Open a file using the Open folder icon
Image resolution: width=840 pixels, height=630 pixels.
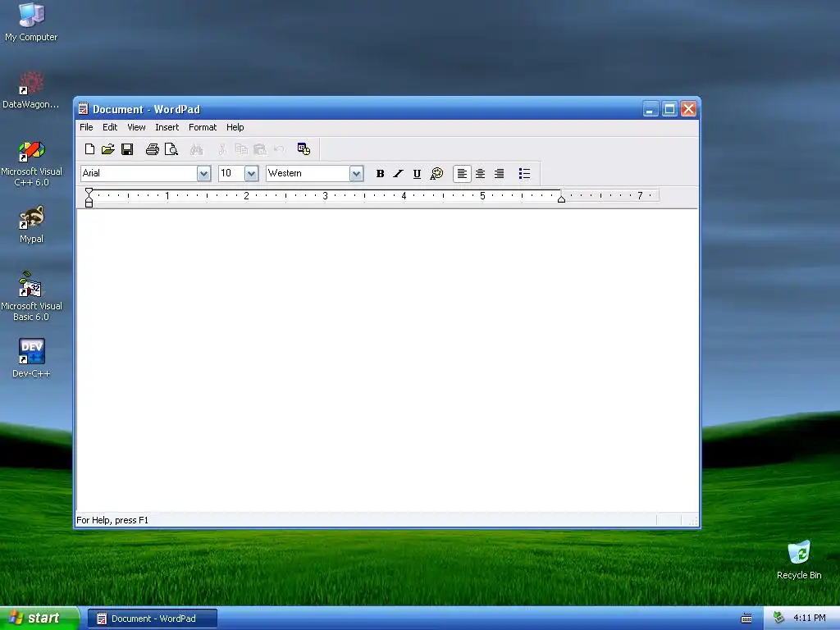point(108,149)
